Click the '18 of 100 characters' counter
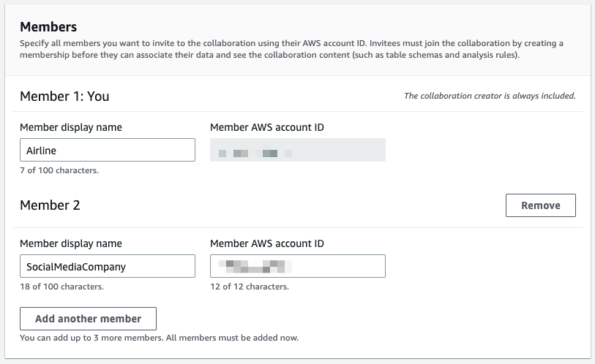 point(61,287)
